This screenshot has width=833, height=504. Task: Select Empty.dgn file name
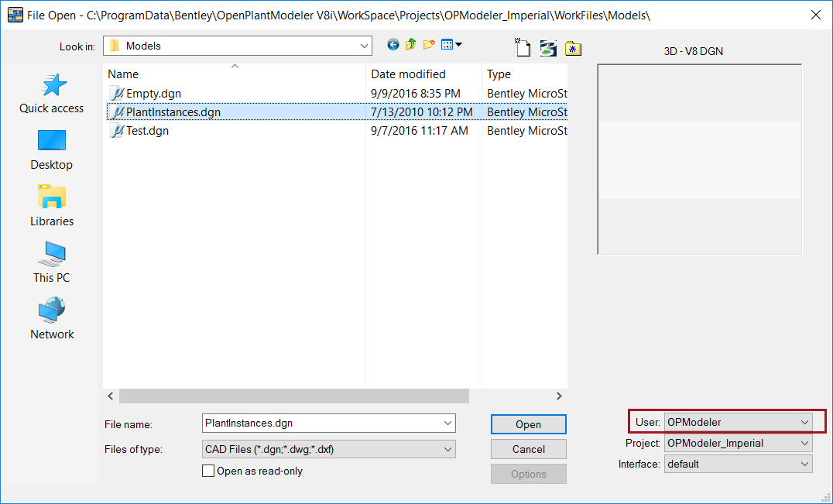153,94
